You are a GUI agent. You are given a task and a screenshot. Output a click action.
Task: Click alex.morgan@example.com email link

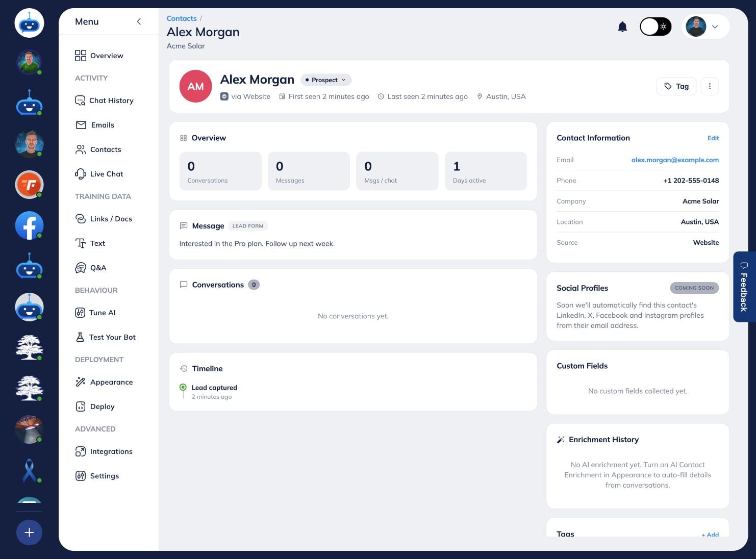pos(675,160)
